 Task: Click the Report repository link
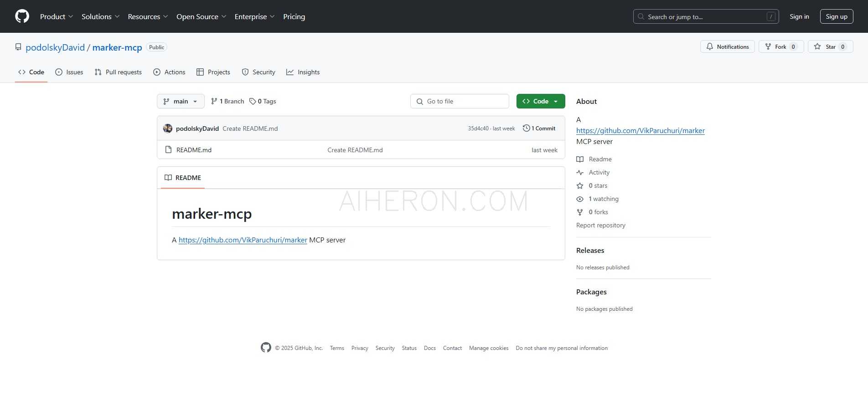(601, 225)
